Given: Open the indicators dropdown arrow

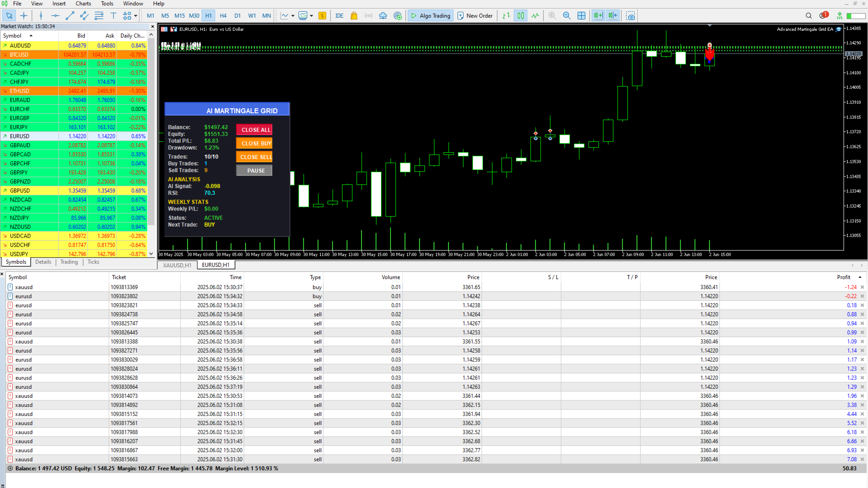Looking at the screenshot, I should [292, 15].
